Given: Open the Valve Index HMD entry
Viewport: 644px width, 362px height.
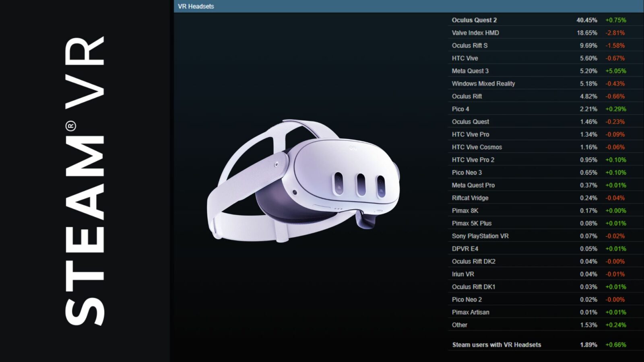Looking at the screenshot, I should [475, 33].
